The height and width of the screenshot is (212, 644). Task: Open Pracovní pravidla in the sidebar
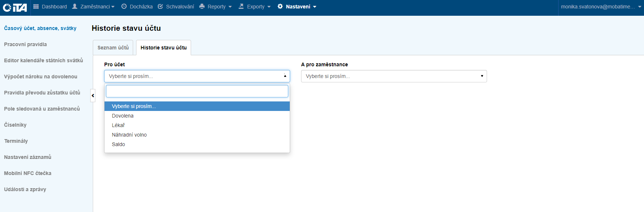pos(25,44)
